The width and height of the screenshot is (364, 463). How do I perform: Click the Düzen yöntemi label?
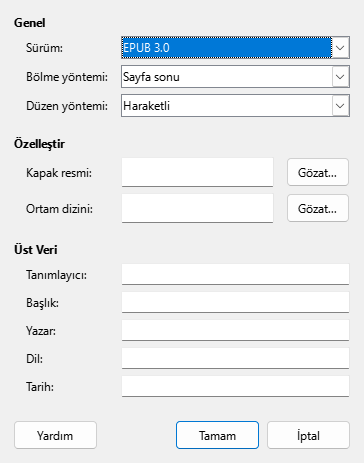(x=67, y=106)
